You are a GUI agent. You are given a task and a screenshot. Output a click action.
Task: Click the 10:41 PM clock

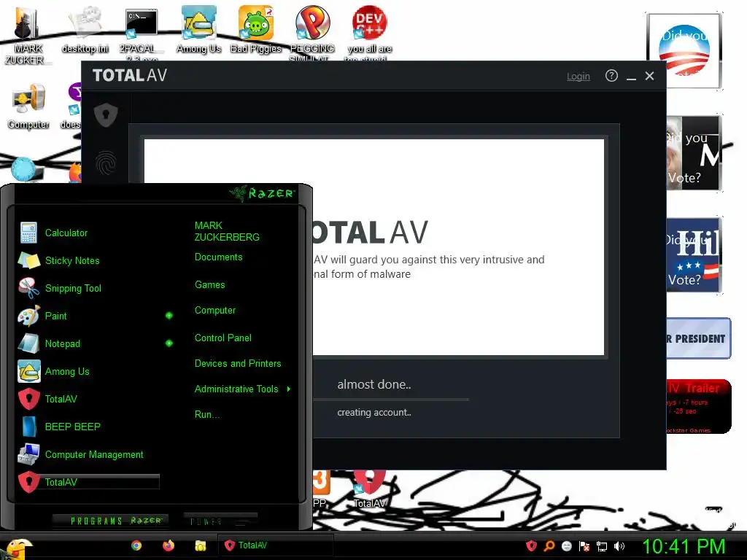click(684, 547)
